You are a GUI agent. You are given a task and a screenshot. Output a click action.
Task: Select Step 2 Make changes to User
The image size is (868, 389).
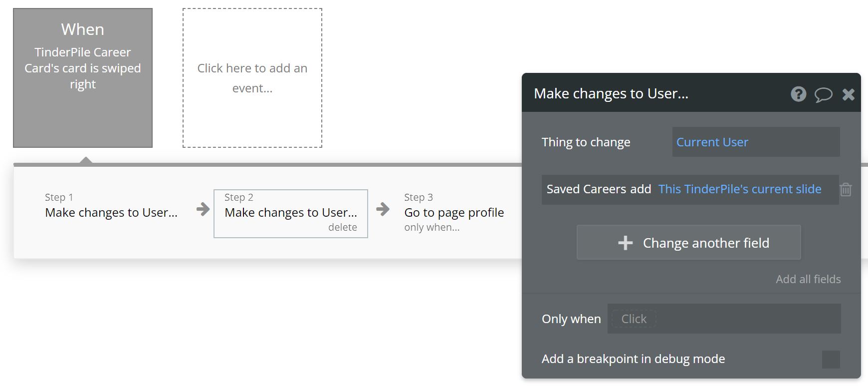coord(290,213)
